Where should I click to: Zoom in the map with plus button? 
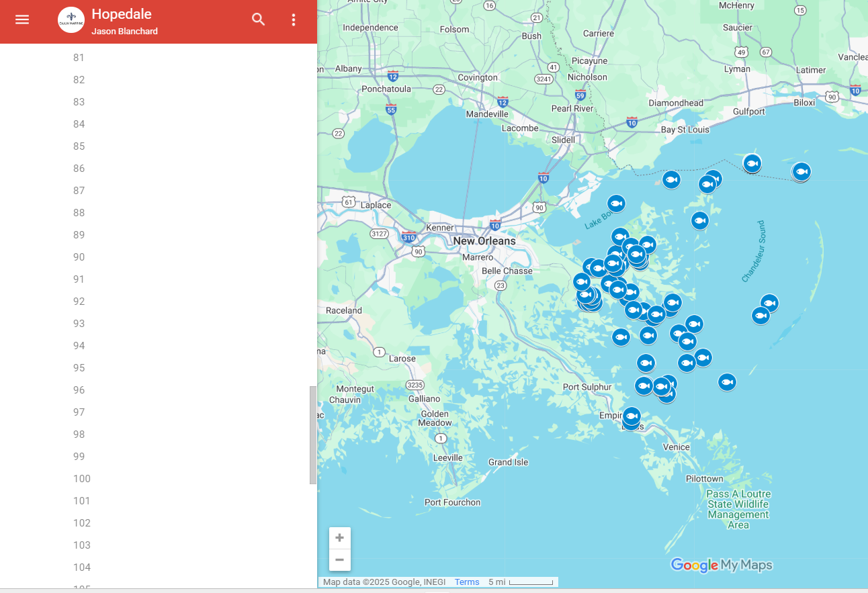[339, 538]
